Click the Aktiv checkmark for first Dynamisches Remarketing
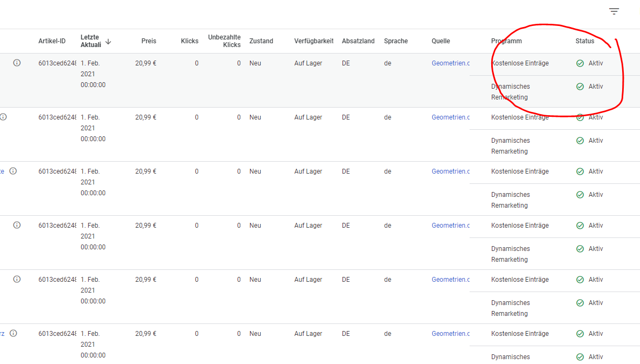 (x=580, y=87)
